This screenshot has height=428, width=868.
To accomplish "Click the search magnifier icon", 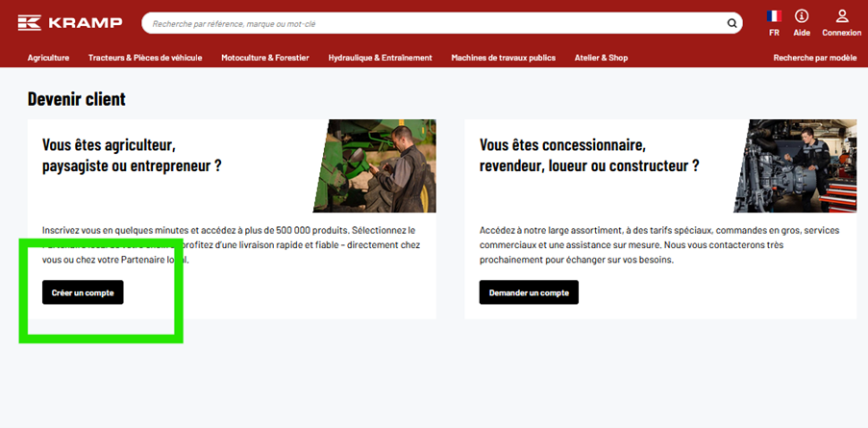I will point(732,23).
